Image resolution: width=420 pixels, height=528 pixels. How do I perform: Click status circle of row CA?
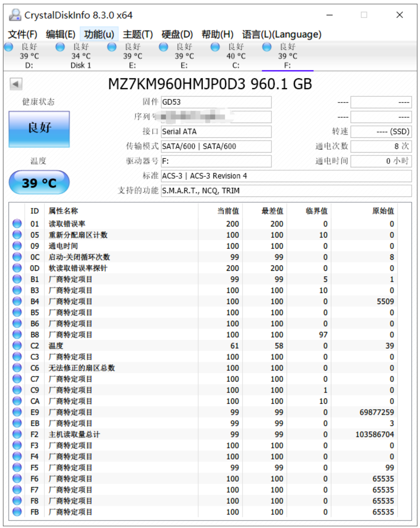[x=17, y=401]
